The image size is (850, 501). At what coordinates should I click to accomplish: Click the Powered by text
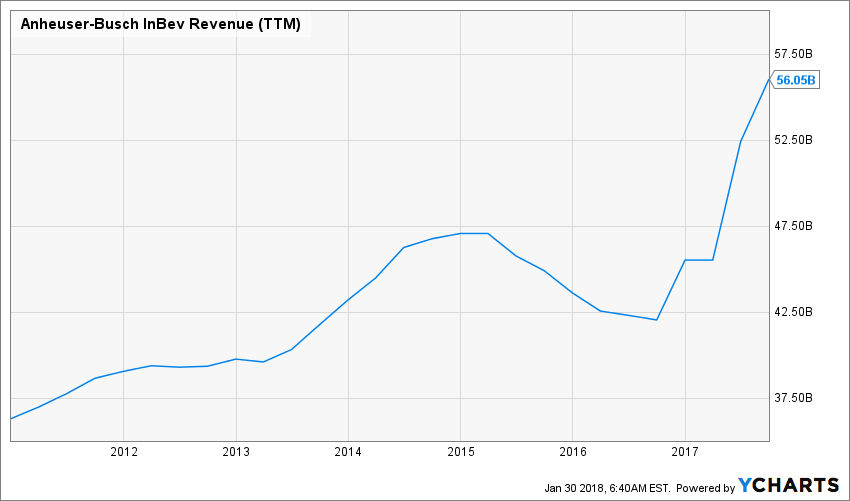pyautogui.click(x=706, y=487)
